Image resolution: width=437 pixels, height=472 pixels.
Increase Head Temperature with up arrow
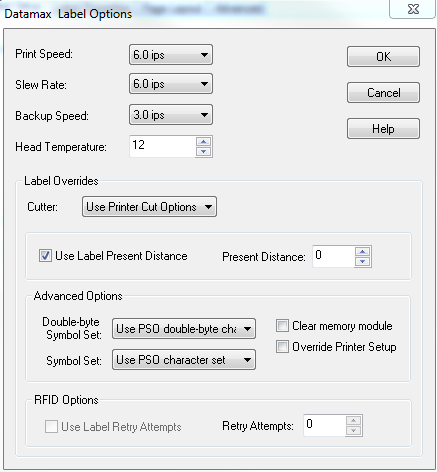203,141
